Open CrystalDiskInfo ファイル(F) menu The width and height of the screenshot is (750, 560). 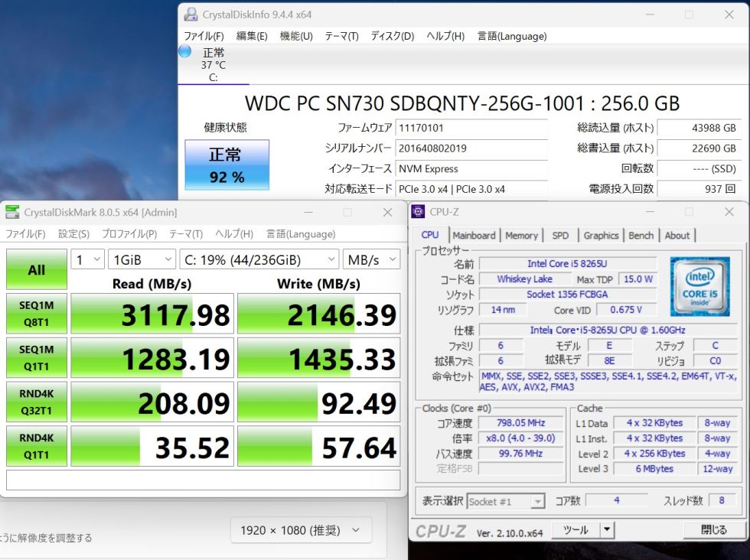coord(204,37)
